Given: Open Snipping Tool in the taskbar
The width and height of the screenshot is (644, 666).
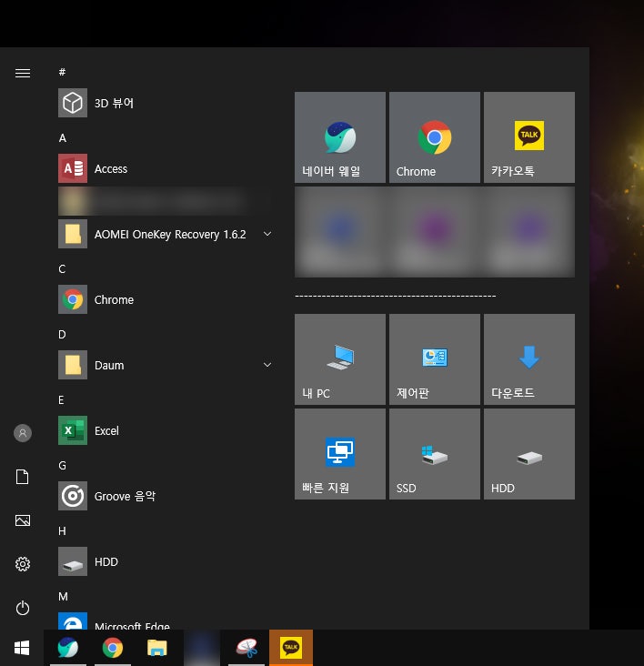Looking at the screenshot, I should pos(247,648).
